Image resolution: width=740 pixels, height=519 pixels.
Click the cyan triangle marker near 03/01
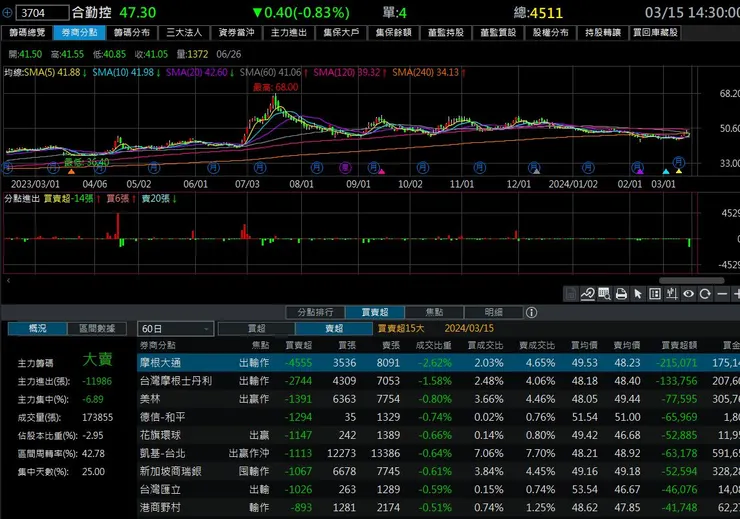tap(666, 172)
